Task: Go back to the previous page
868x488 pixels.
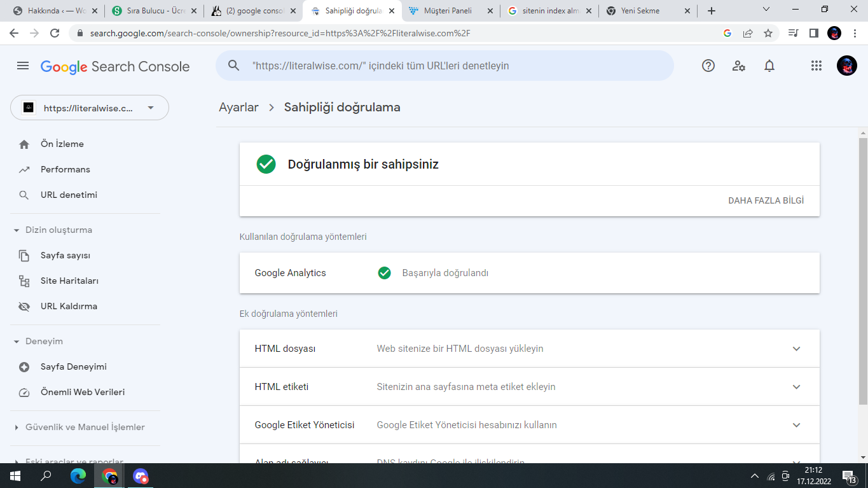Action: point(15,33)
